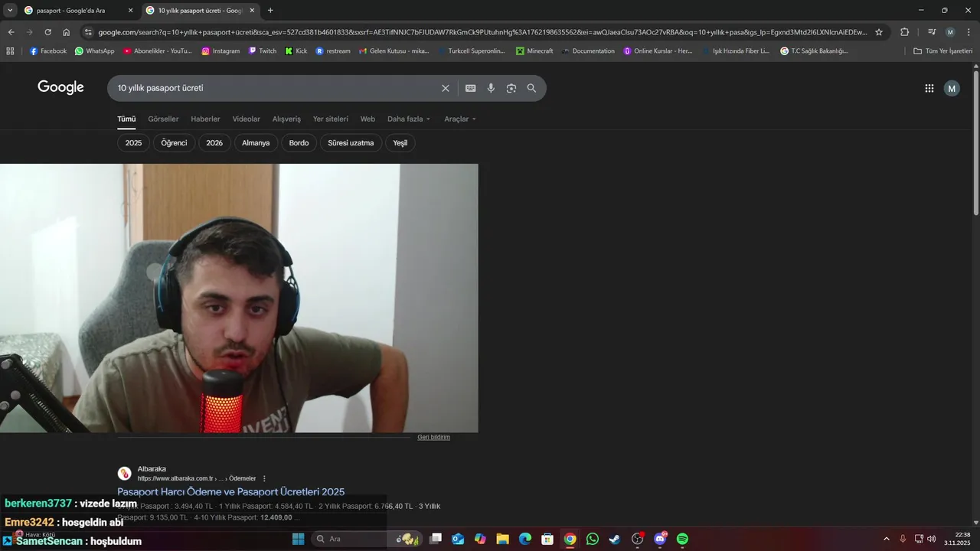
Task: Open the Google account avatar M
Action: pos(952,88)
